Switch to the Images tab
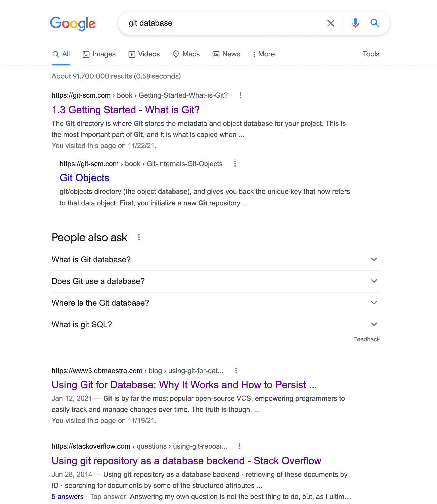The width and height of the screenshot is (437, 504). [99, 54]
